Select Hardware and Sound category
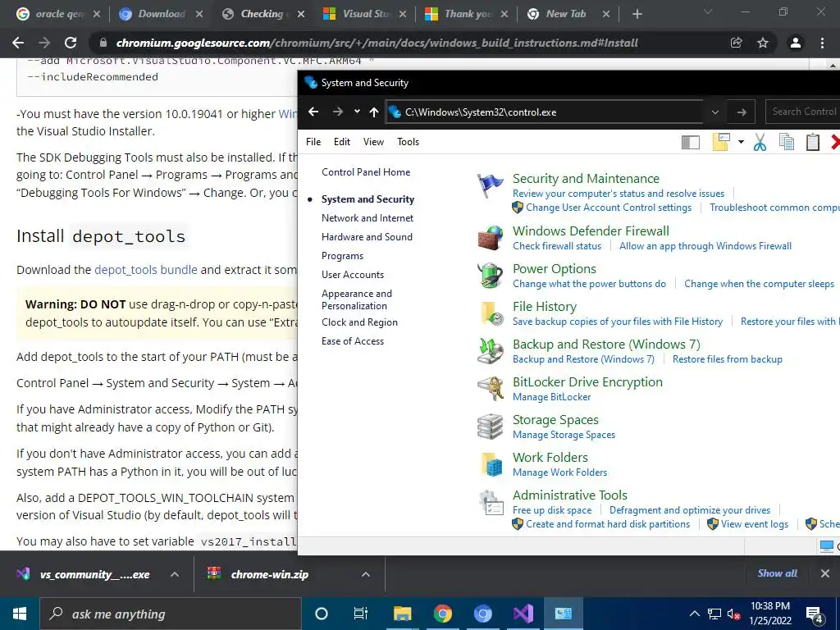840x630 pixels. pyautogui.click(x=367, y=237)
